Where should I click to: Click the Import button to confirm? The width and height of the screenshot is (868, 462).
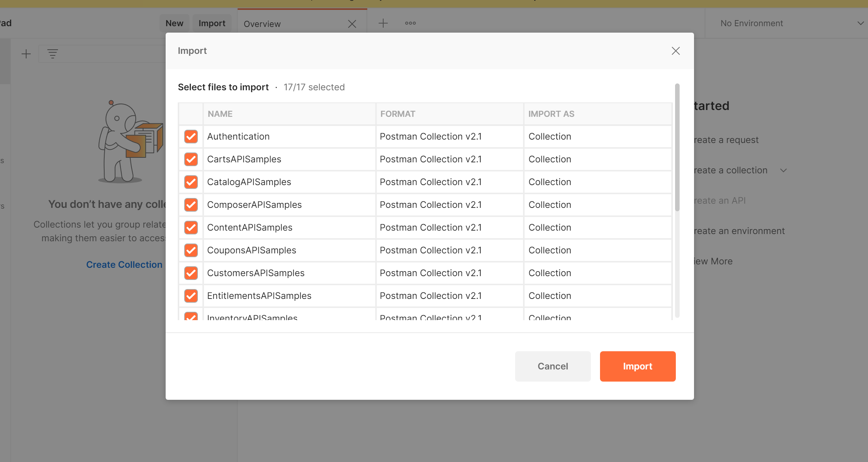click(x=638, y=366)
